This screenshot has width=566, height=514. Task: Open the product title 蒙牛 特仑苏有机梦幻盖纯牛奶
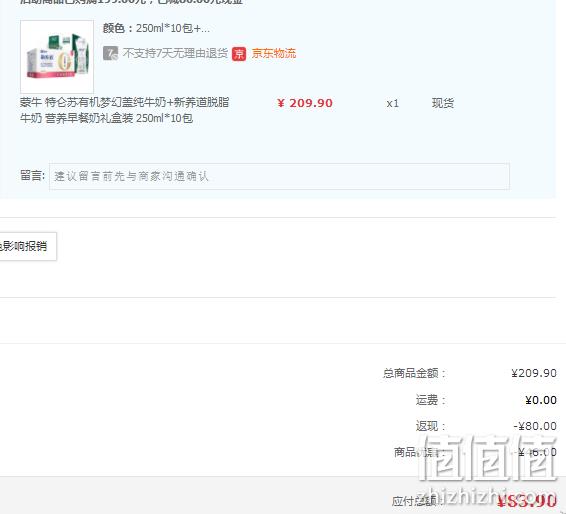click(x=125, y=110)
